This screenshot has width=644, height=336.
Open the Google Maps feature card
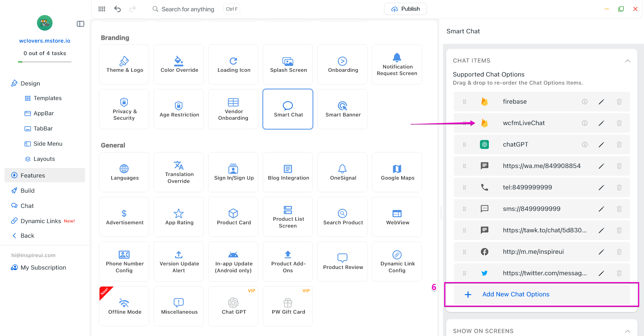(x=397, y=172)
